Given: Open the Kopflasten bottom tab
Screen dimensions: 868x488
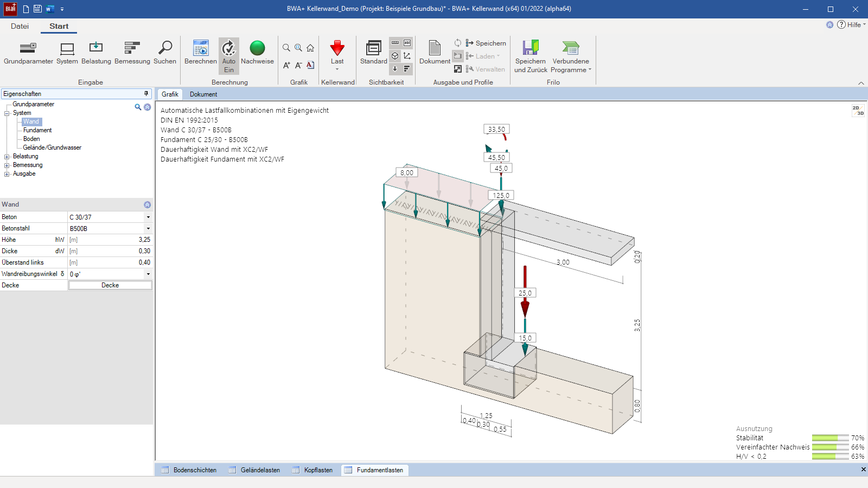Looking at the screenshot, I should pyautogui.click(x=313, y=470).
